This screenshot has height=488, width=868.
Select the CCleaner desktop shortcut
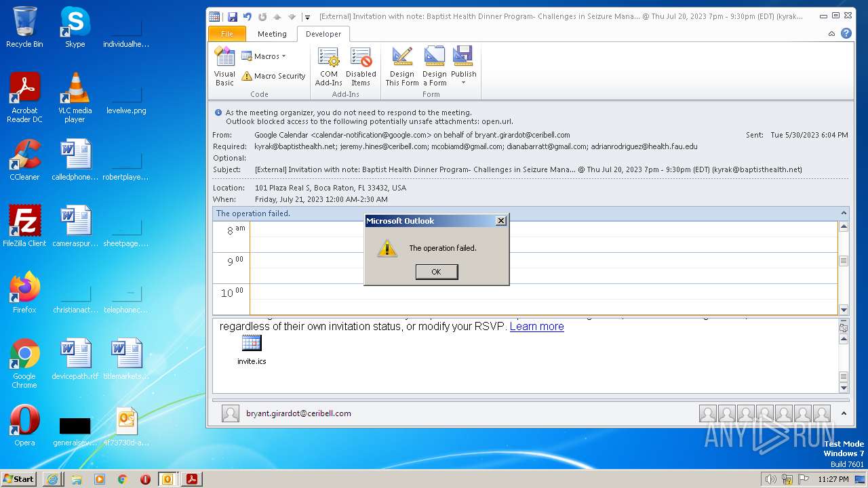[24, 160]
